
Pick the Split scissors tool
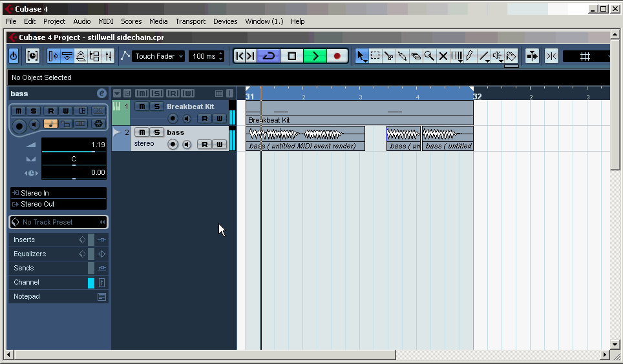tap(389, 56)
